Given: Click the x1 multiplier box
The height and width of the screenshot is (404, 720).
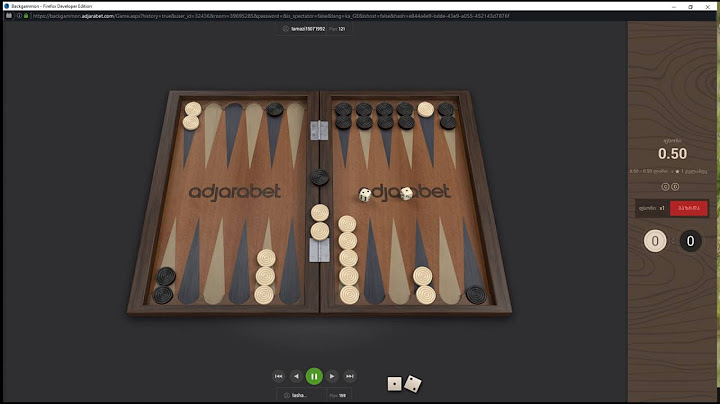Looking at the screenshot, I should (x=652, y=208).
